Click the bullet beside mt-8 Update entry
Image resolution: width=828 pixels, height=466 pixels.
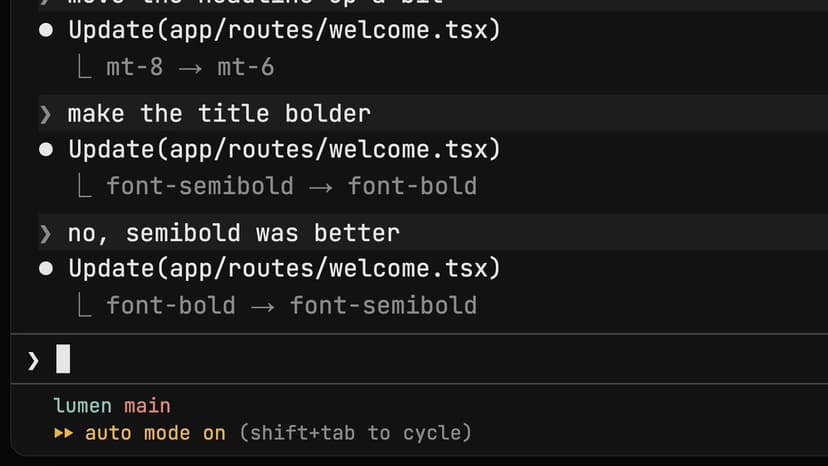click(x=46, y=30)
